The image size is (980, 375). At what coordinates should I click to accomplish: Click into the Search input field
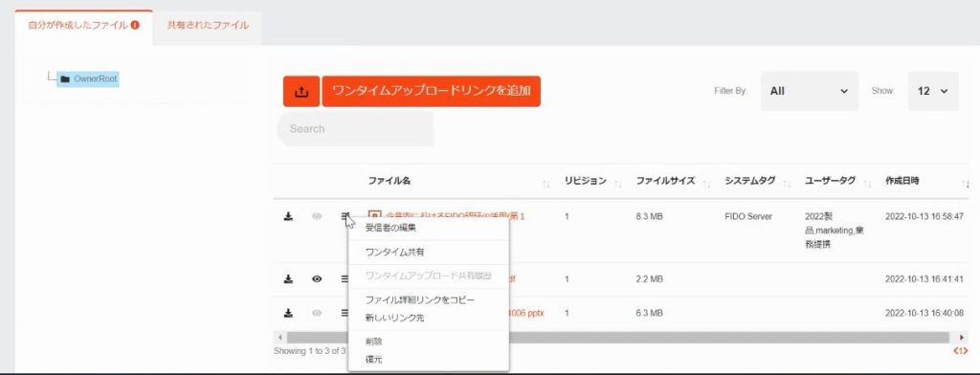[355, 129]
